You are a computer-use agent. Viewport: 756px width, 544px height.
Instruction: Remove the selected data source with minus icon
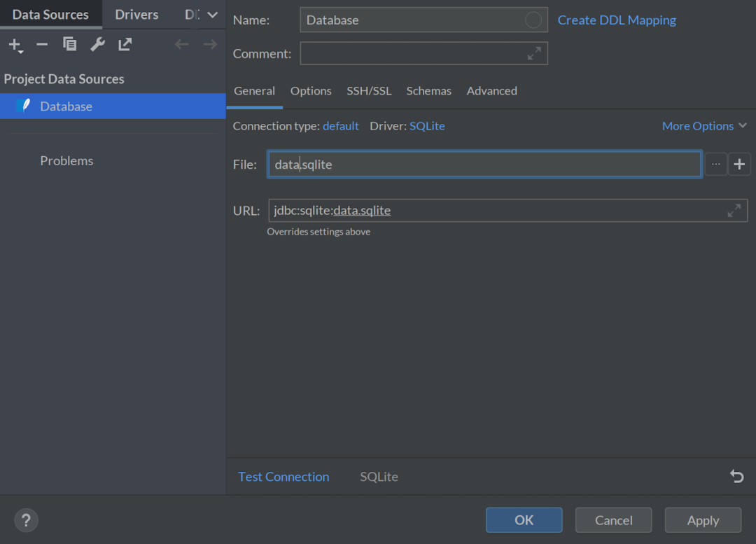pos(42,45)
